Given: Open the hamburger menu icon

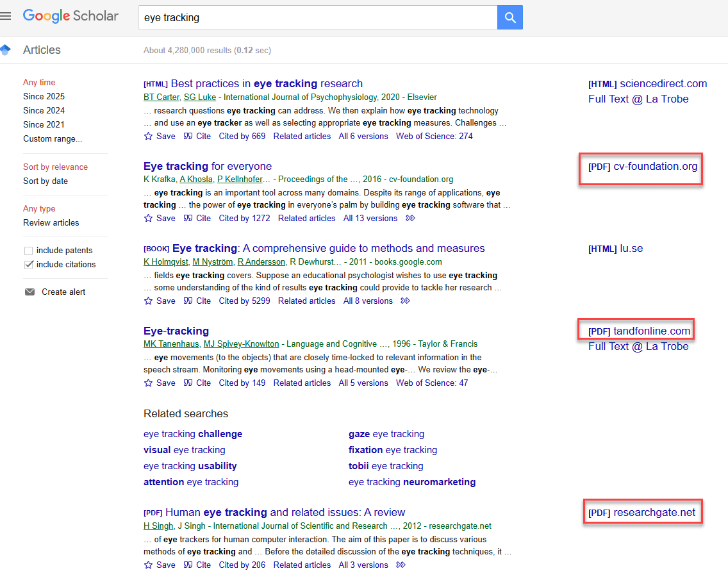Looking at the screenshot, I should [6, 16].
